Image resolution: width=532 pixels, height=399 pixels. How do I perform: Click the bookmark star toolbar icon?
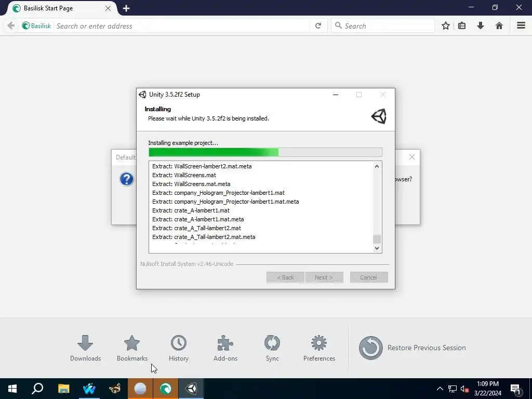point(446,26)
